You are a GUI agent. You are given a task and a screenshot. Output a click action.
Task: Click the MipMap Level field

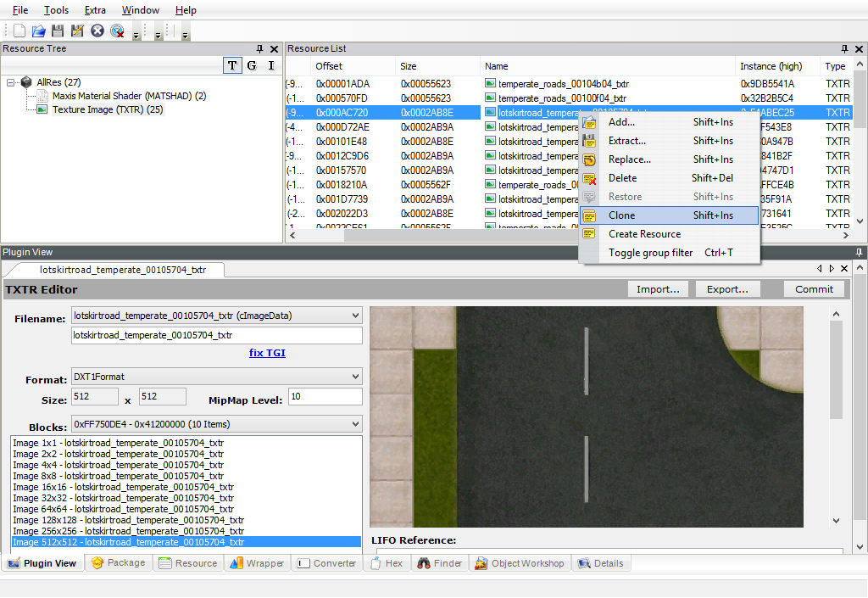coord(325,396)
